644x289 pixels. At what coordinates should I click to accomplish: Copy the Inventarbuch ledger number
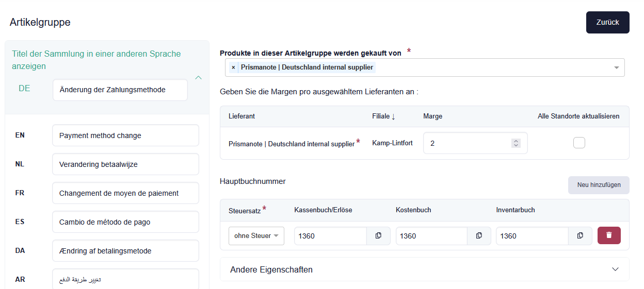pyautogui.click(x=580, y=236)
